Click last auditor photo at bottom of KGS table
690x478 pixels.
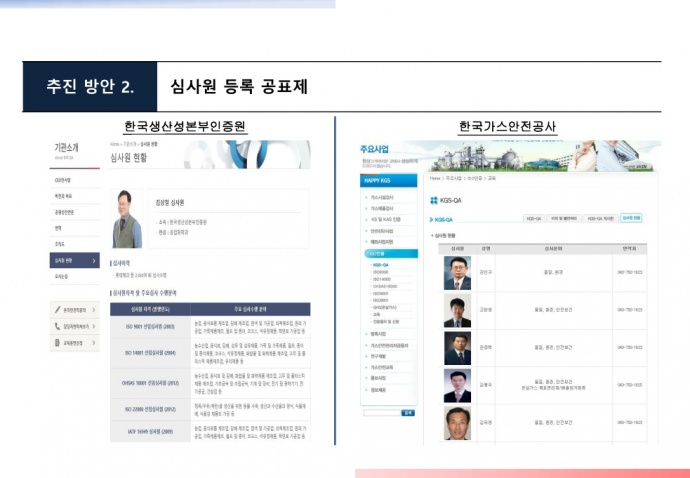pos(457,423)
